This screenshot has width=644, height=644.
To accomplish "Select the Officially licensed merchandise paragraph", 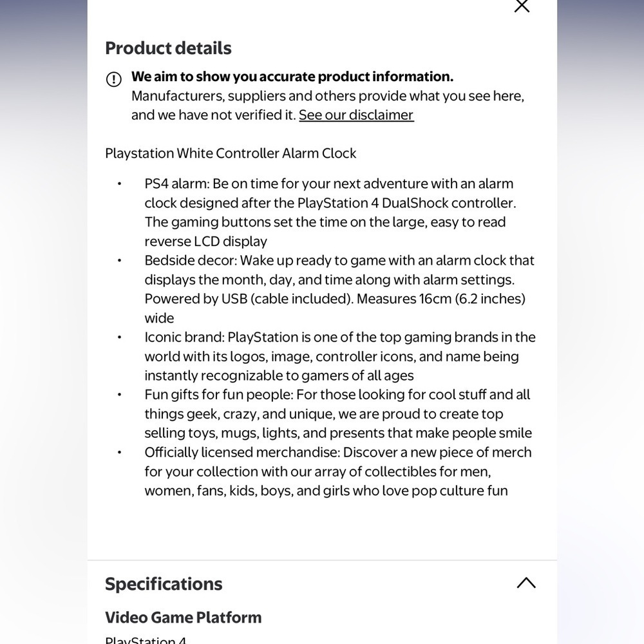I will (x=338, y=471).
